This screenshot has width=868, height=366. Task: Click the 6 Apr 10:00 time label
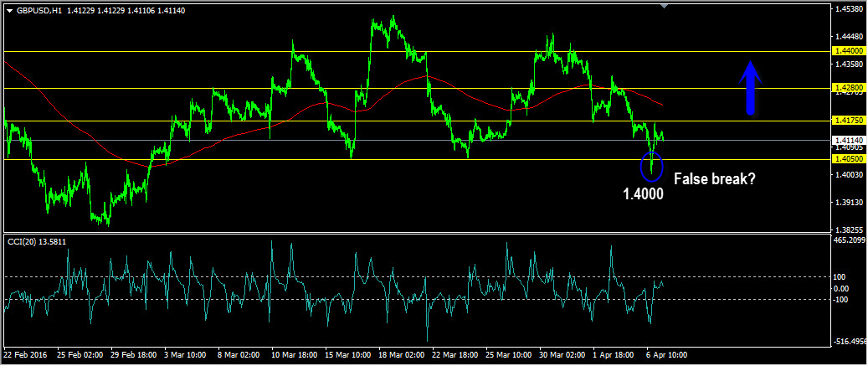pyautogui.click(x=665, y=355)
